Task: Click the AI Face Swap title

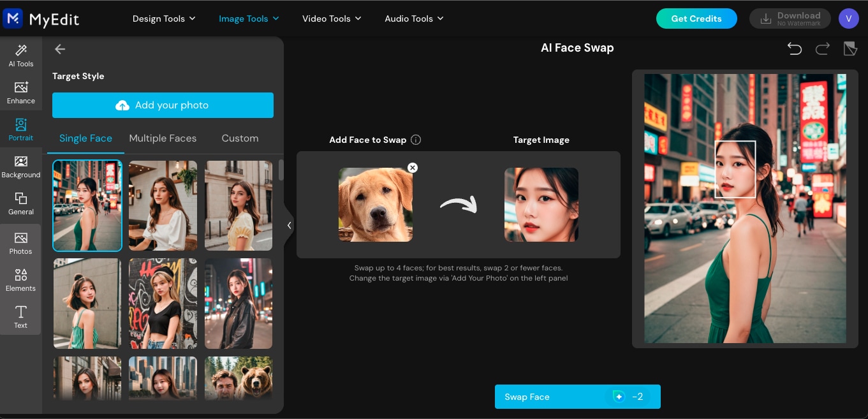Action: (x=577, y=48)
